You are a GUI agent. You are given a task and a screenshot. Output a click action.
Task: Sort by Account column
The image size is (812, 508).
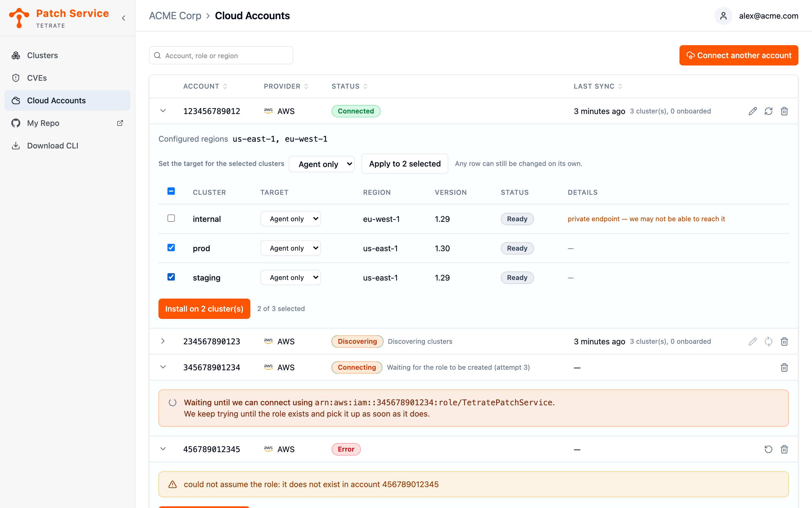pyautogui.click(x=205, y=86)
